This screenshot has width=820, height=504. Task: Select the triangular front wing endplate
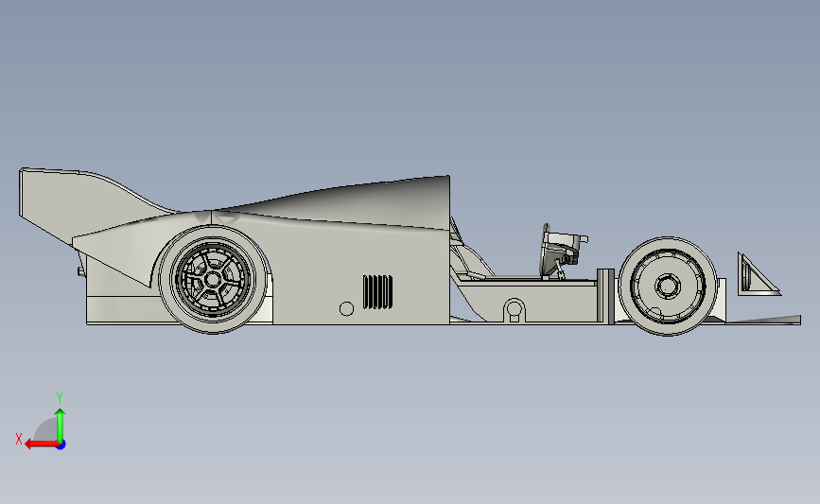tap(758, 274)
